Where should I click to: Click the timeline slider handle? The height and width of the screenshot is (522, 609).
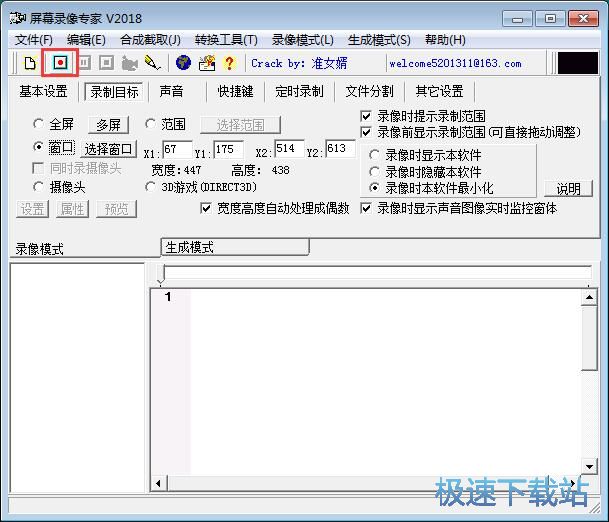161,274
